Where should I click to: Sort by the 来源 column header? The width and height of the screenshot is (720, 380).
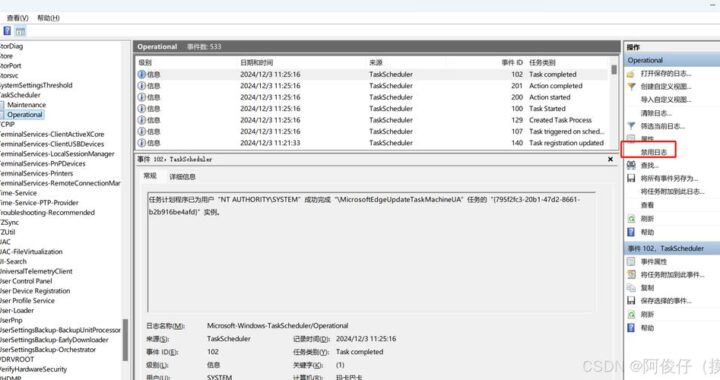point(376,62)
